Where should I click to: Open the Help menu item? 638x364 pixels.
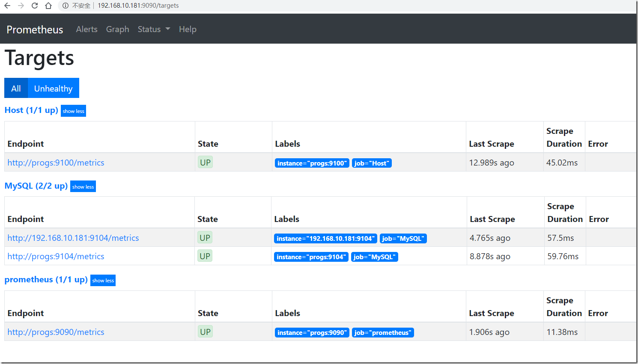188,29
